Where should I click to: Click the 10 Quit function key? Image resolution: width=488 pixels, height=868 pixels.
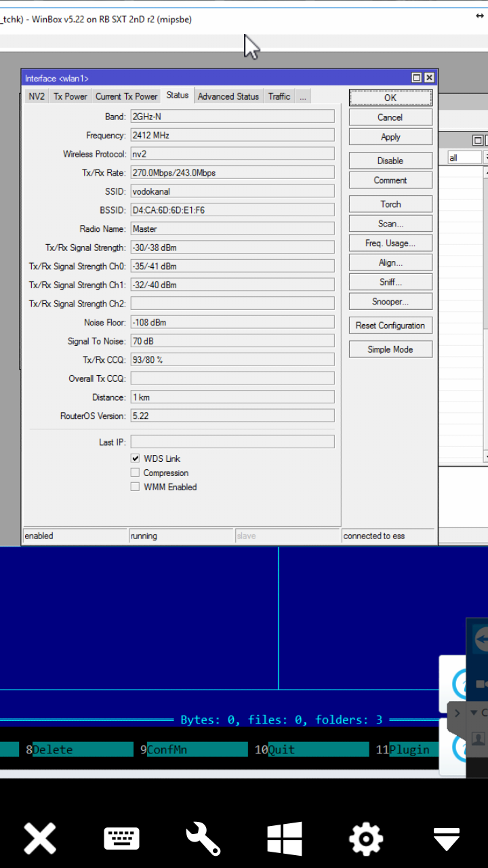tap(312, 749)
